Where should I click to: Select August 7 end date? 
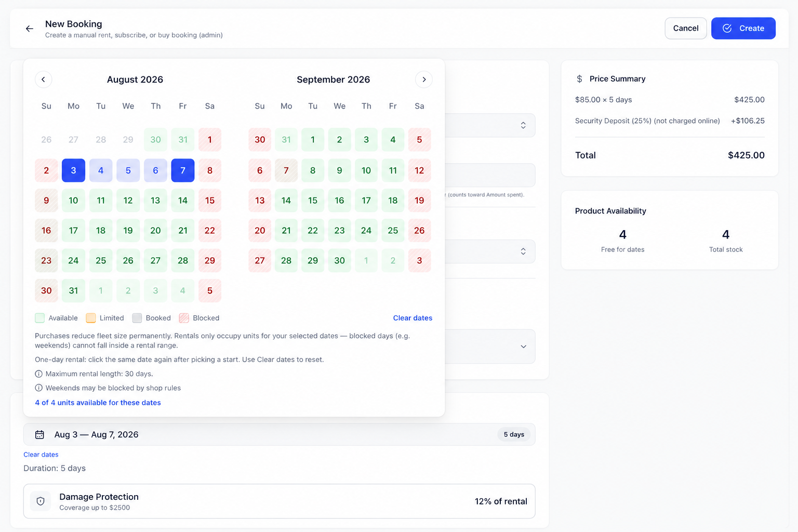coord(183,170)
